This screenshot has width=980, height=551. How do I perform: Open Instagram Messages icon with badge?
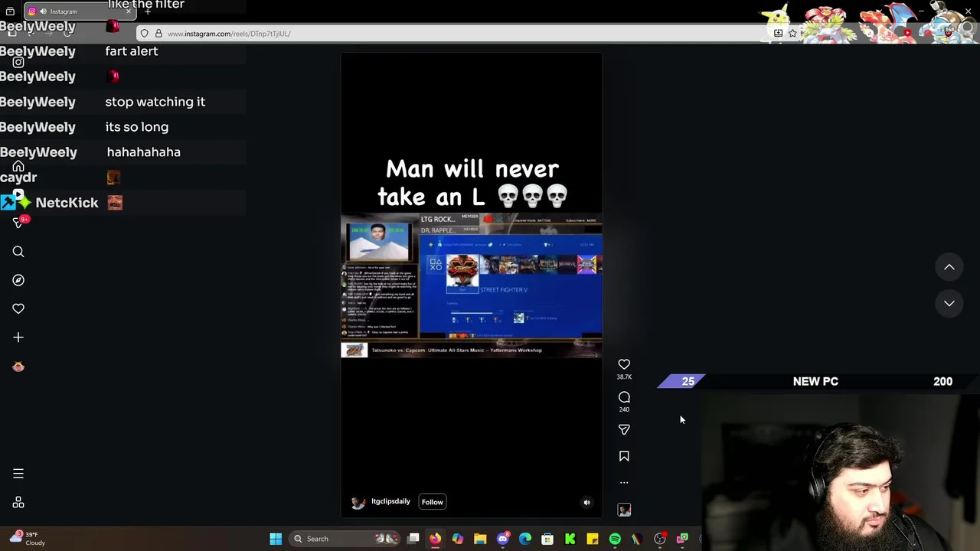(18, 223)
